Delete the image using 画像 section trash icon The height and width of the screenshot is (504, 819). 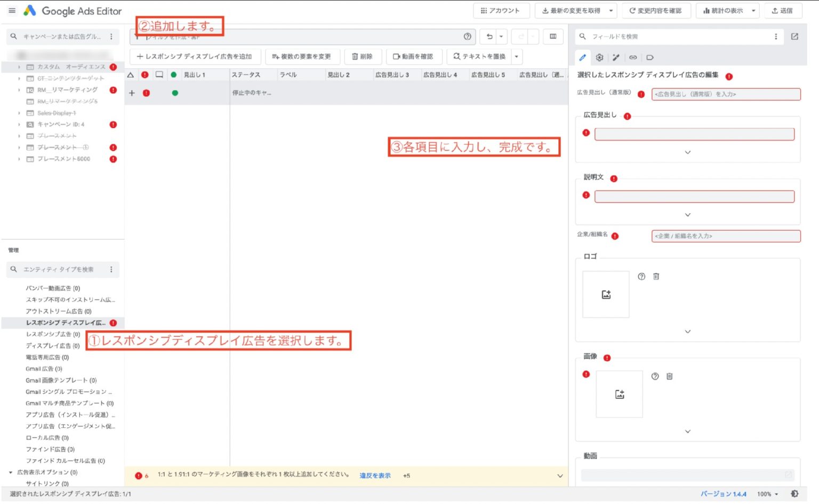(x=670, y=377)
